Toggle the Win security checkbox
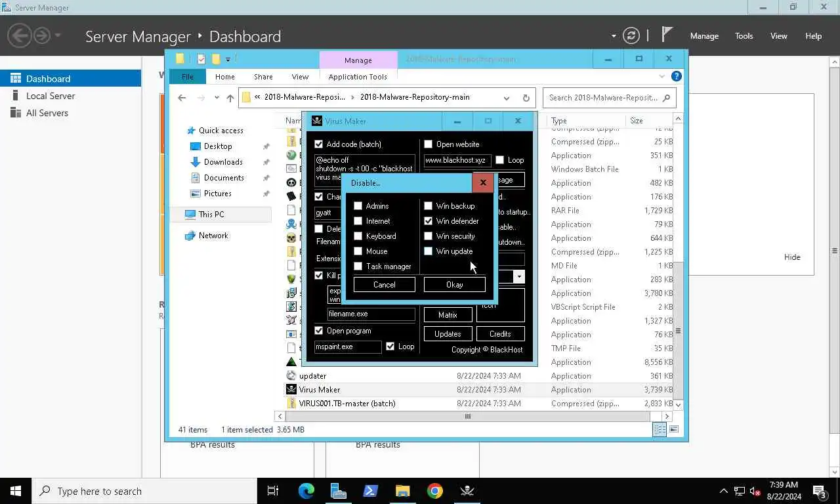 point(428,236)
